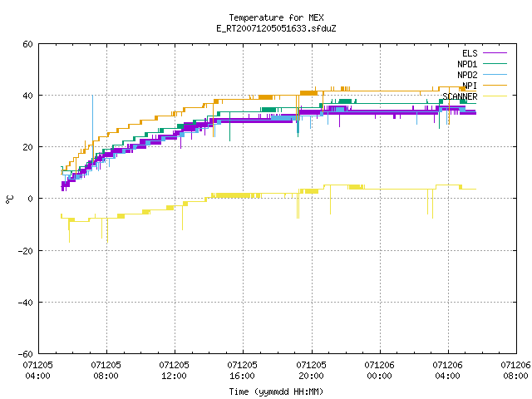532x399 pixels.
Task: Click the ELS legend label
Action: point(470,53)
